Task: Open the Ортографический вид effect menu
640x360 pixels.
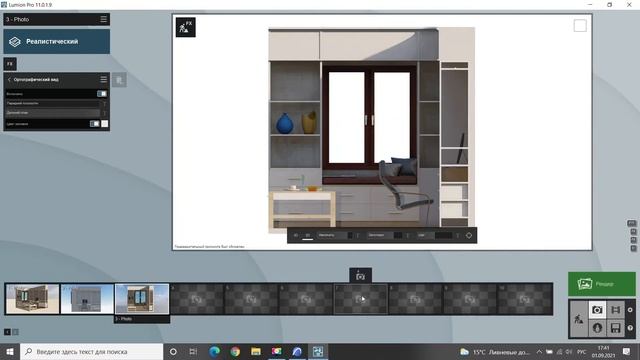Action: [103, 80]
